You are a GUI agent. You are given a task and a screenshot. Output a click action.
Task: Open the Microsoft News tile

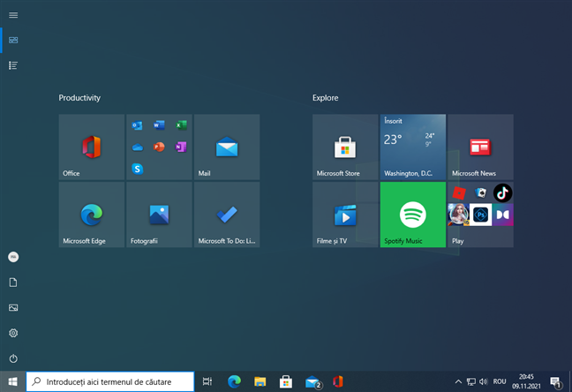(x=480, y=147)
